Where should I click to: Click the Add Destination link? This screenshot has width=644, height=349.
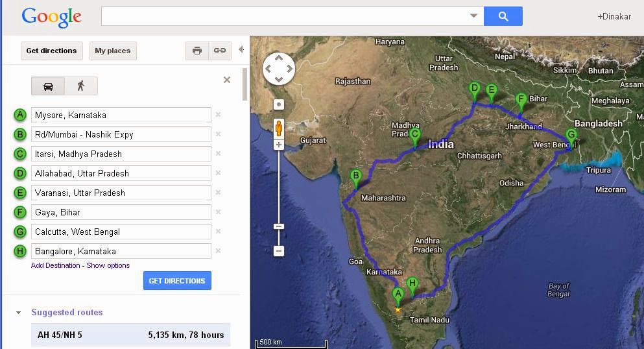coord(55,265)
